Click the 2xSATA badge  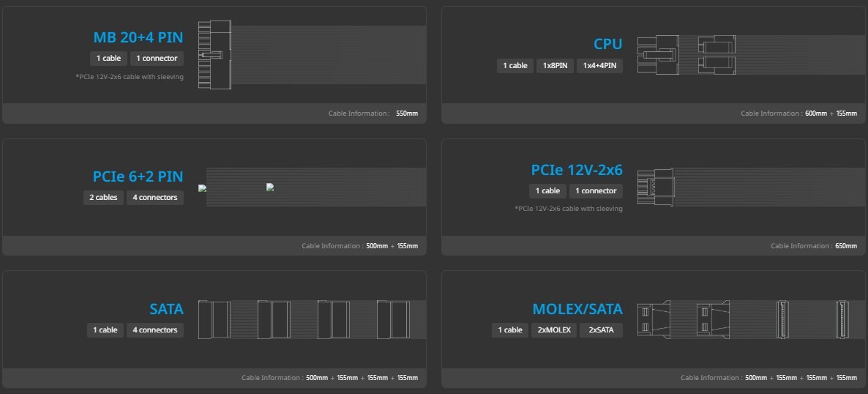point(601,330)
